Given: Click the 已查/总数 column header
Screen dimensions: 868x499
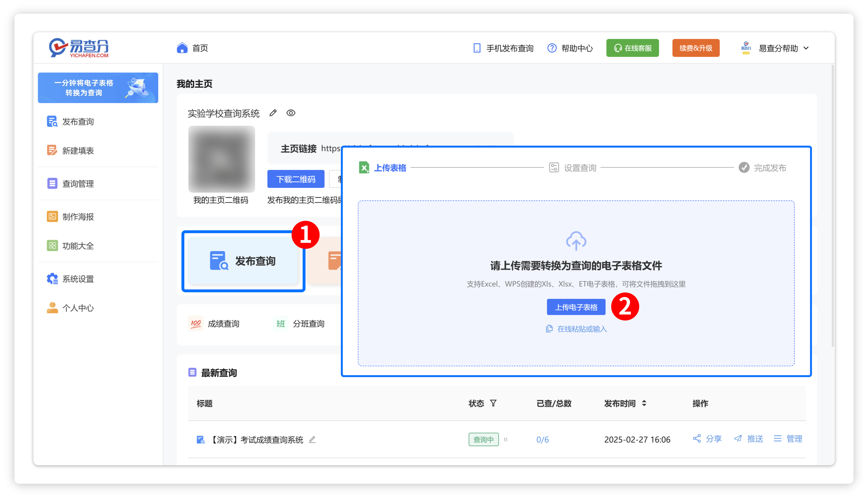Looking at the screenshot, I should 554,404.
